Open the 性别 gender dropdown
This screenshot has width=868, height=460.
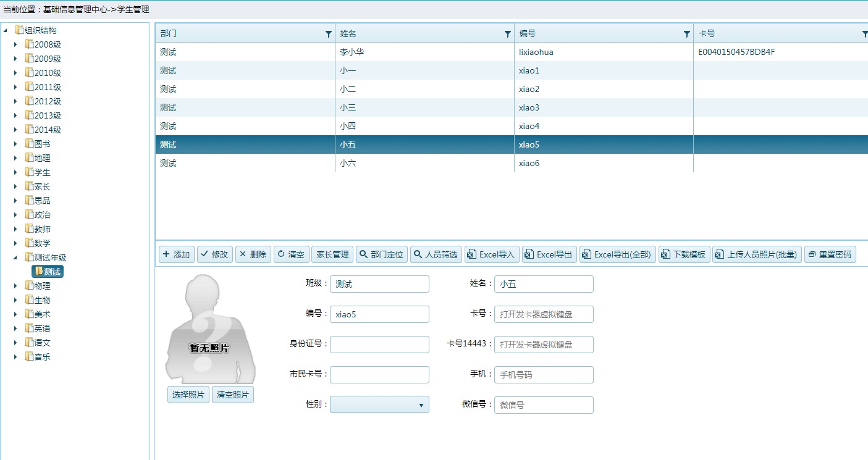click(379, 404)
